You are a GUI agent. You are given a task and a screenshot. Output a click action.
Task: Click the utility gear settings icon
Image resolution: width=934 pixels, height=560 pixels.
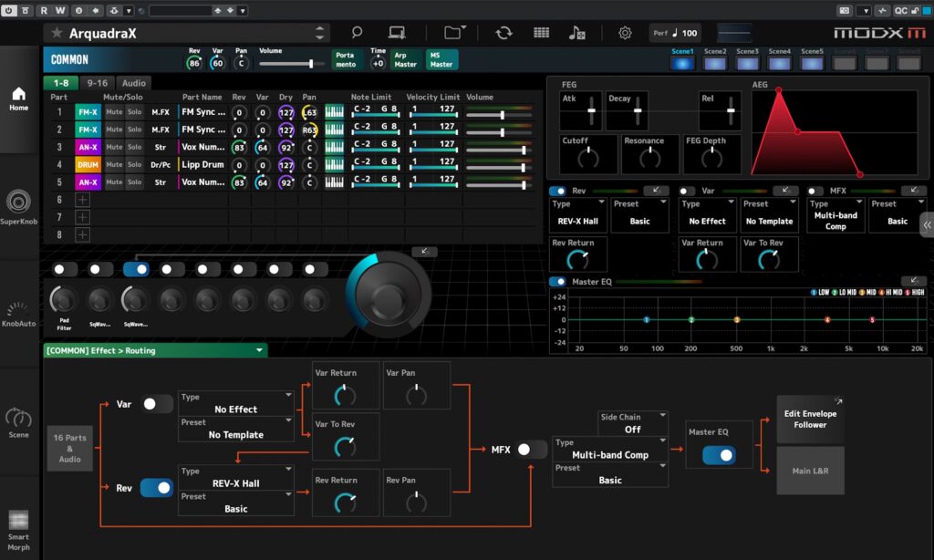(x=625, y=33)
